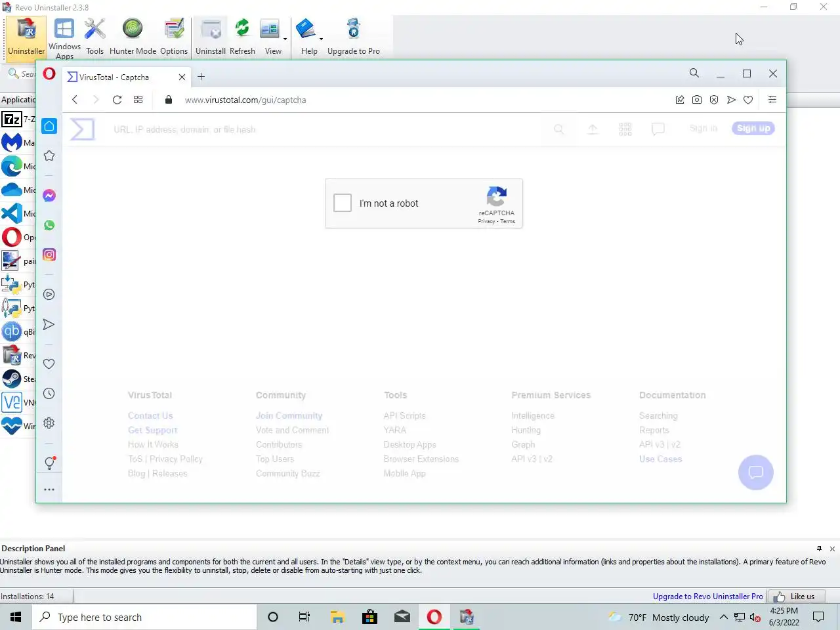Click Upgrade to Revo Uninstaller Pro link
The height and width of the screenshot is (630, 840).
point(708,597)
